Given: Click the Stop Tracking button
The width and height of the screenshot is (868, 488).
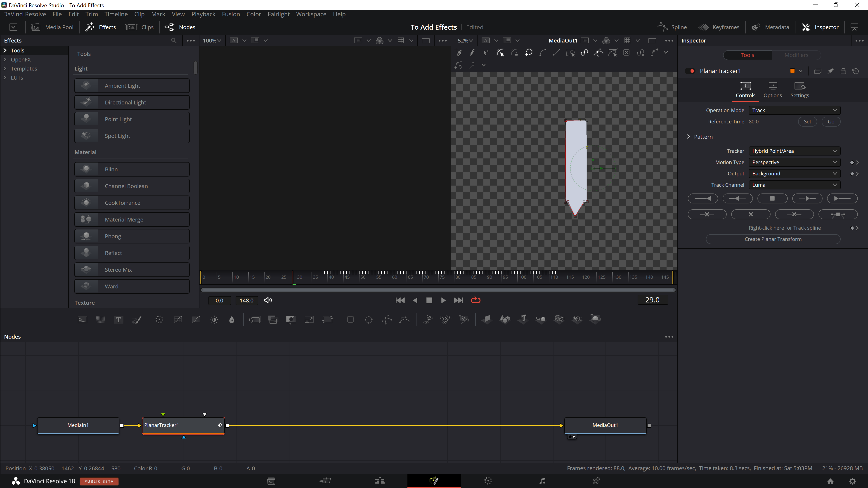Looking at the screenshot, I should click(772, 199).
